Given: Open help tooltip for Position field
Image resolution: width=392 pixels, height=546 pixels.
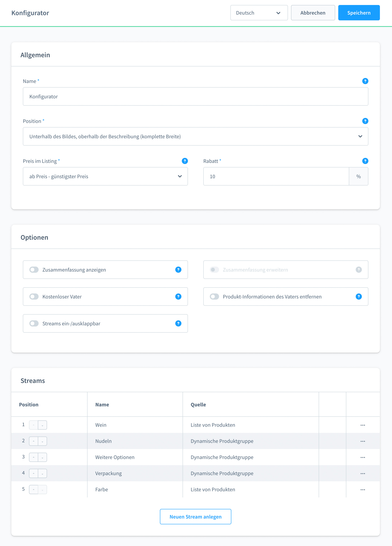Looking at the screenshot, I should [365, 121].
